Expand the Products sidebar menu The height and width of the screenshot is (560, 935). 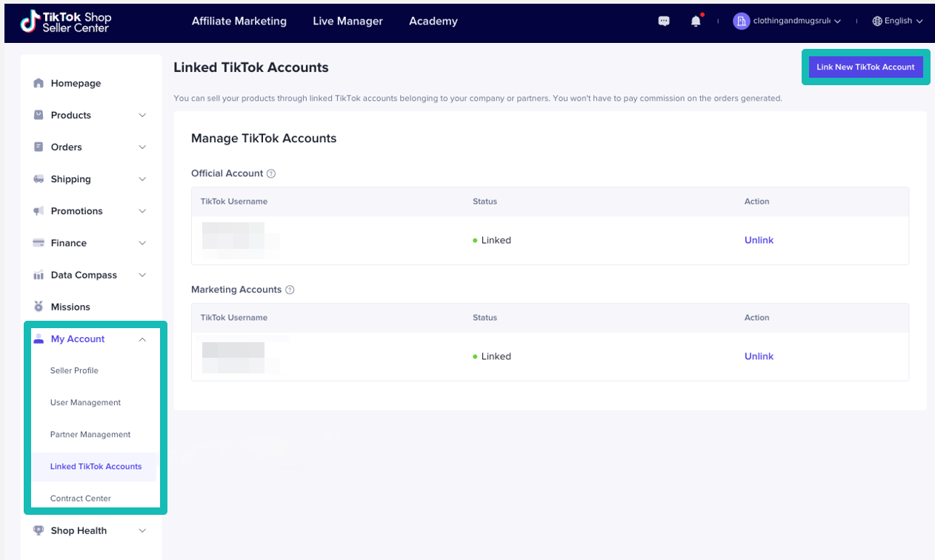coord(142,115)
